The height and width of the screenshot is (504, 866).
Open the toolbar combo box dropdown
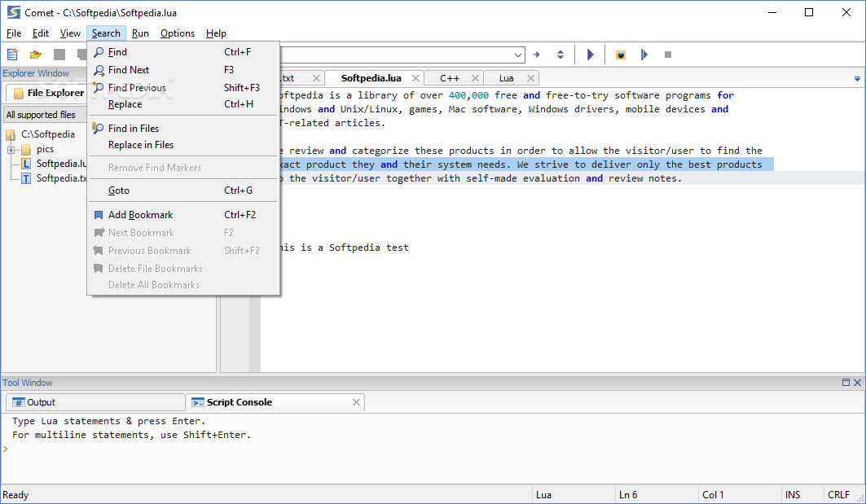coord(517,55)
